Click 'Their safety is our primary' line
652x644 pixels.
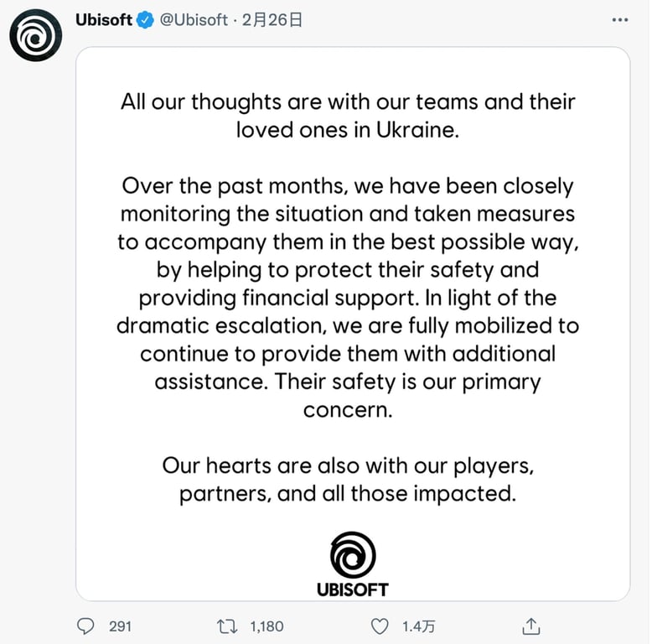(x=348, y=382)
